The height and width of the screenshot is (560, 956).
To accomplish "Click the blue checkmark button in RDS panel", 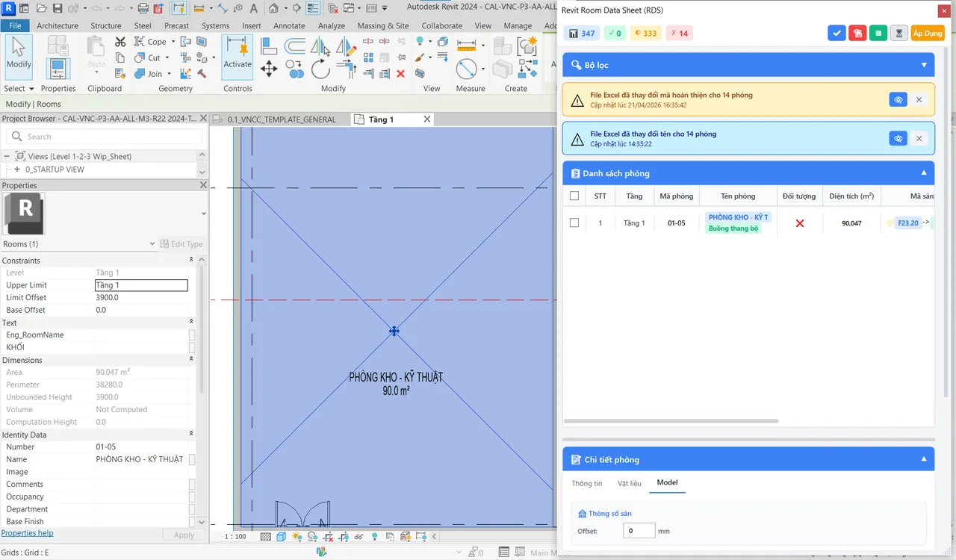I will click(x=836, y=33).
